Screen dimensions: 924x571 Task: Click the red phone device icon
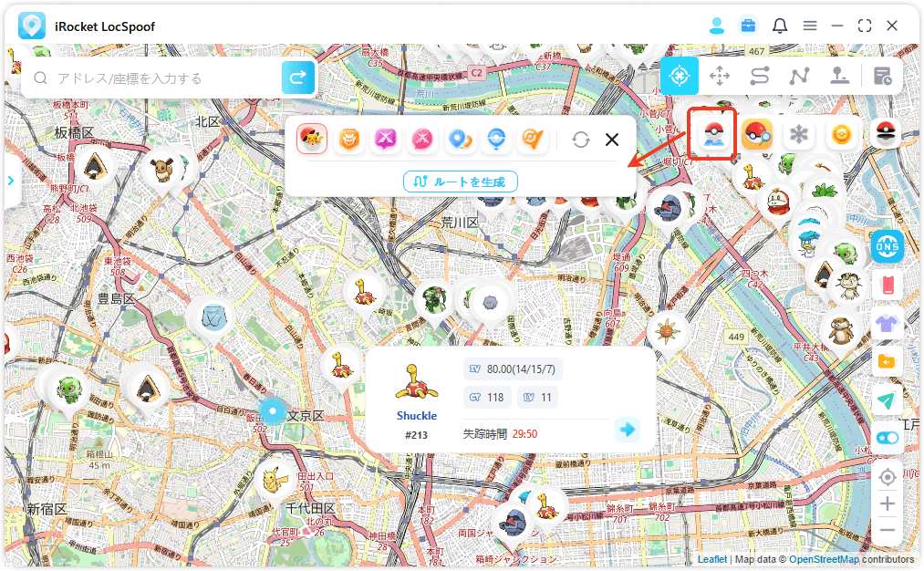[x=887, y=285]
